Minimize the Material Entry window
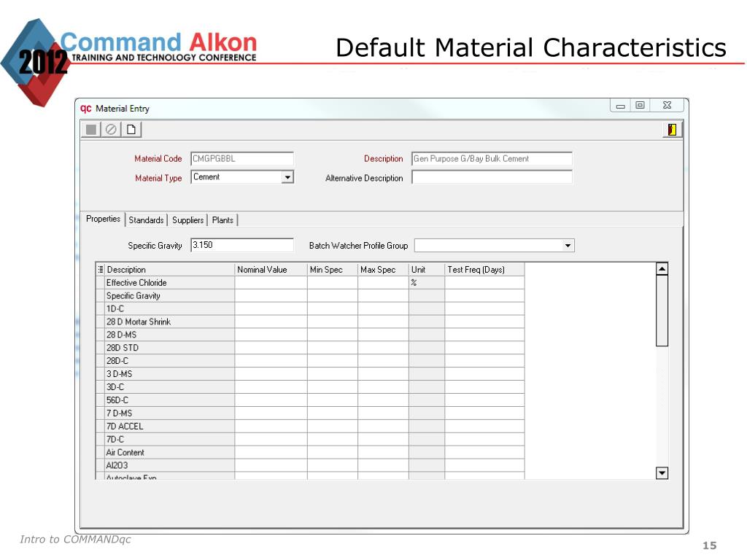Screen dimensions: 747x560 pyautogui.click(x=620, y=105)
